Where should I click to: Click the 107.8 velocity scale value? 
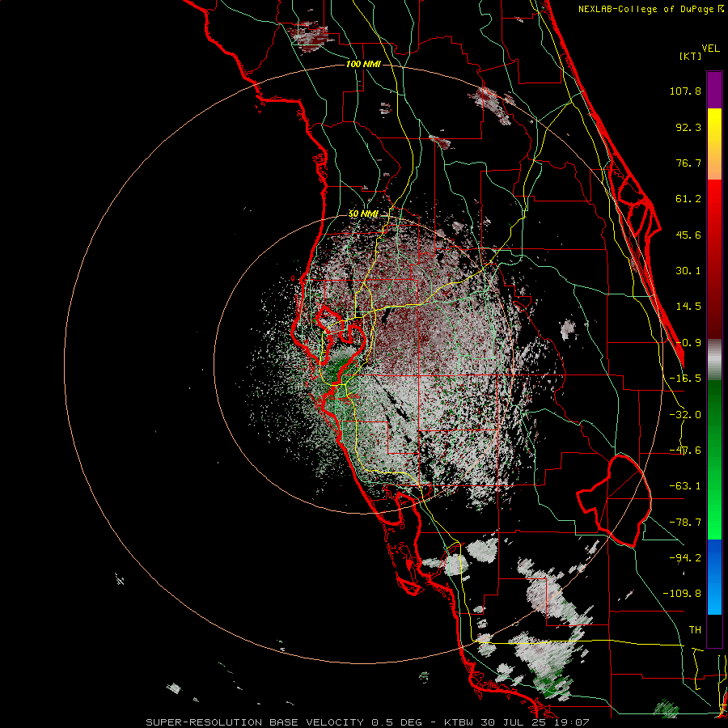click(x=685, y=91)
